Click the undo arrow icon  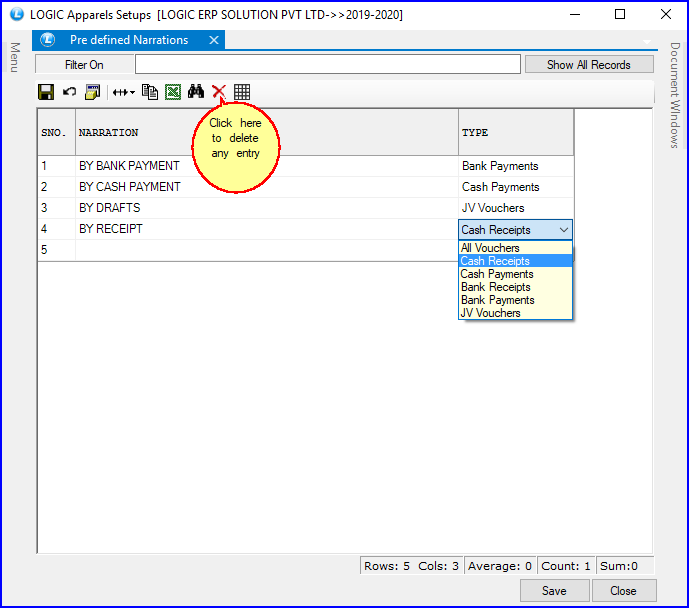click(x=69, y=92)
